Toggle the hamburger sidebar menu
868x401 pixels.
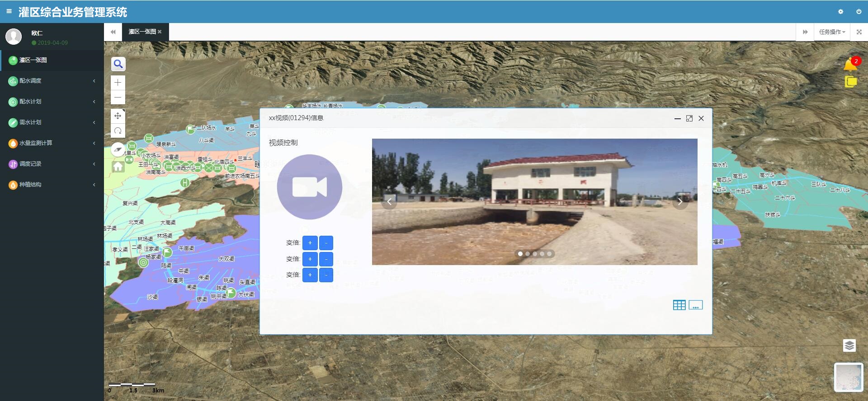click(9, 11)
